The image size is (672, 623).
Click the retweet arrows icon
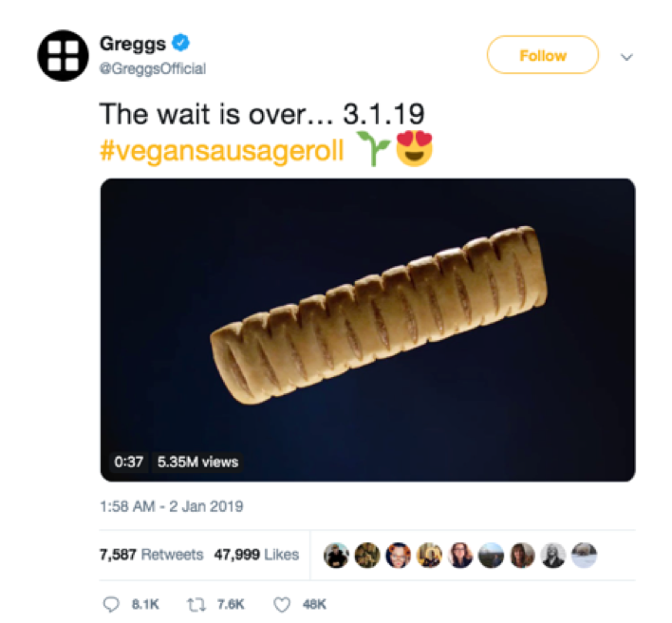pos(196,605)
